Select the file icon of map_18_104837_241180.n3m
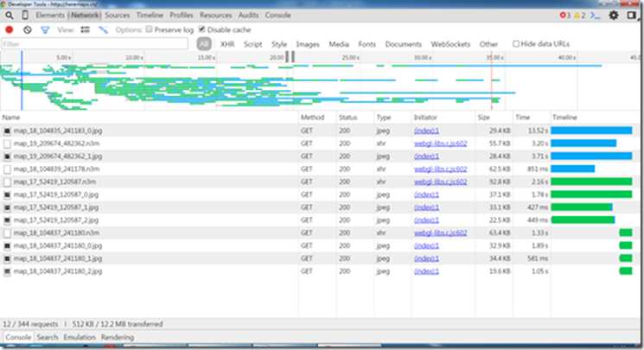 click(x=7, y=233)
